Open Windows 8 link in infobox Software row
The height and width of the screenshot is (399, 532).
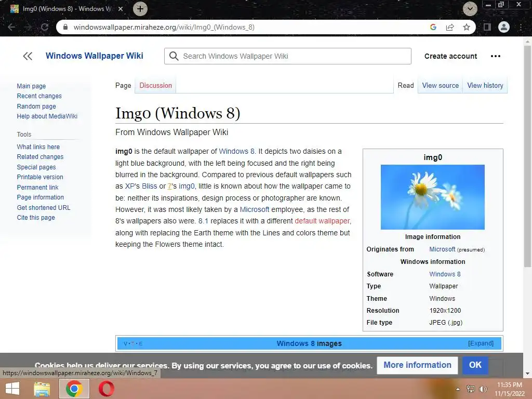445,274
